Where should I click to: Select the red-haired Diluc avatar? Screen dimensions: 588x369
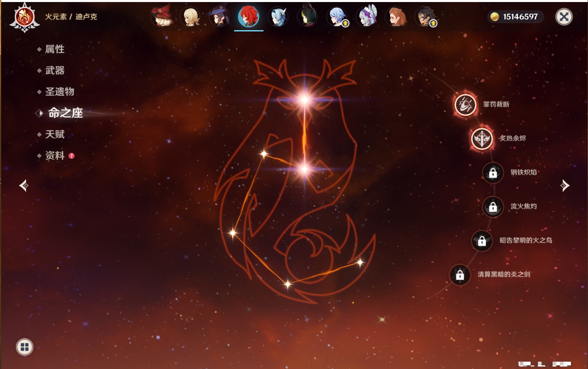(248, 17)
